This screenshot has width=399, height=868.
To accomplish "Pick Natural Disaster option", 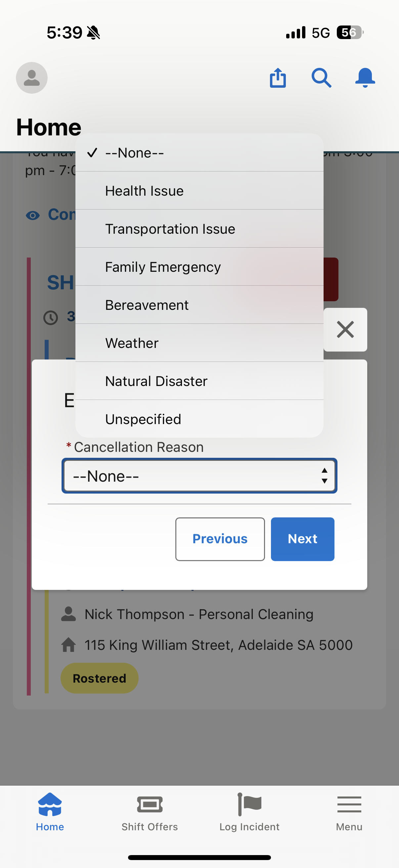I will [199, 381].
